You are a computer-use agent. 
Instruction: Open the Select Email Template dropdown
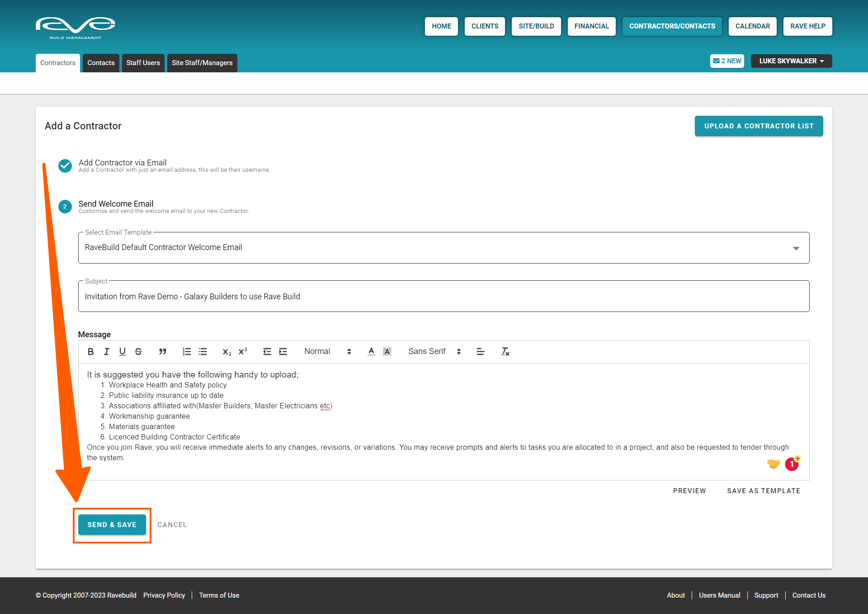[x=443, y=248]
